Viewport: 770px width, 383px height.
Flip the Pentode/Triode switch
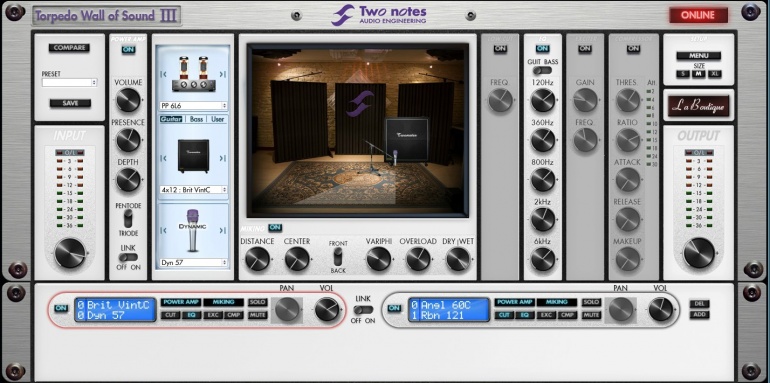coord(128,219)
